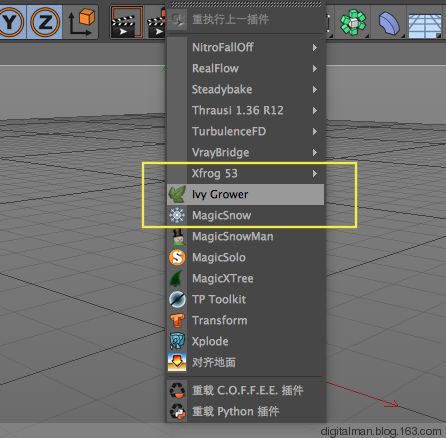Run MagicSolo plugin

point(245,257)
